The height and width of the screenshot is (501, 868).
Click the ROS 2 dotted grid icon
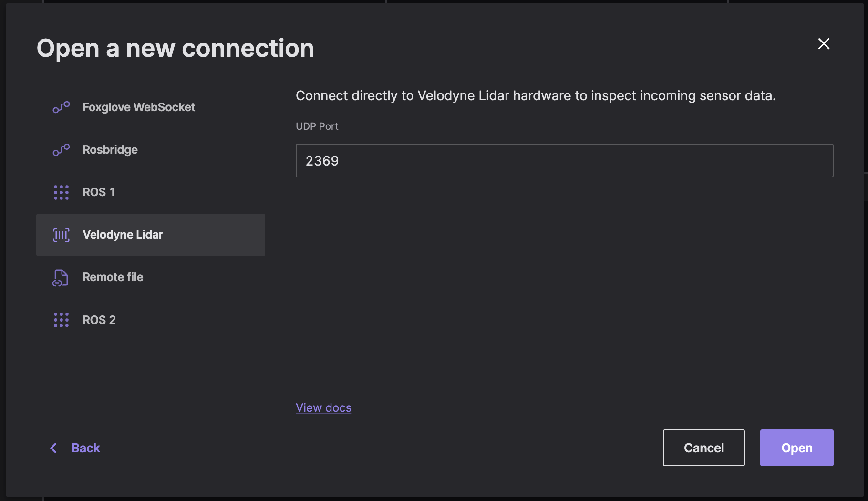pyautogui.click(x=61, y=320)
